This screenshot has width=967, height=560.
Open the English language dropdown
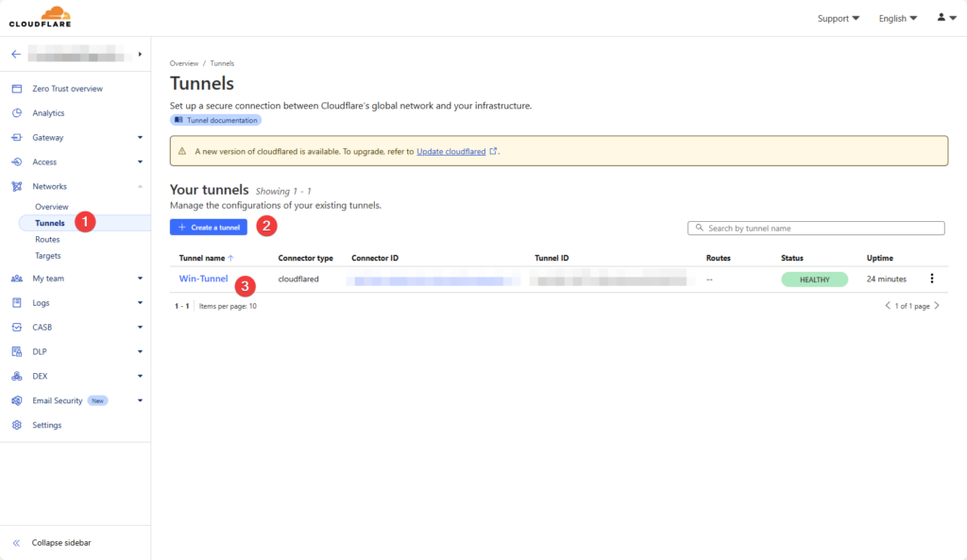click(898, 19)
